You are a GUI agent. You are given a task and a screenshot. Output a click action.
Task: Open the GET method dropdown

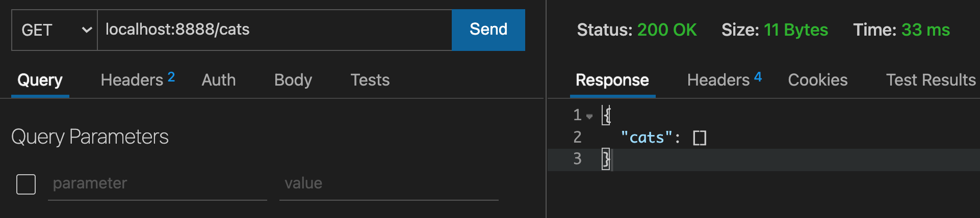(55, 30)
